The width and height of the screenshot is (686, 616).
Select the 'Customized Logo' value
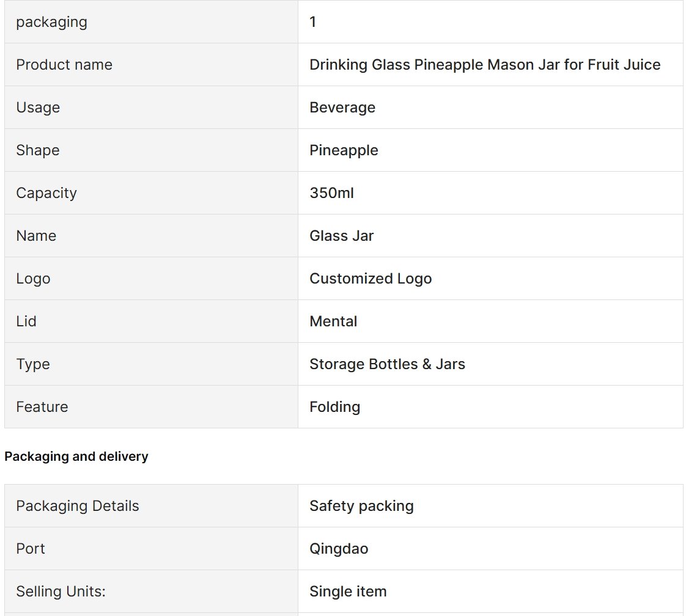tap(370, 279)
